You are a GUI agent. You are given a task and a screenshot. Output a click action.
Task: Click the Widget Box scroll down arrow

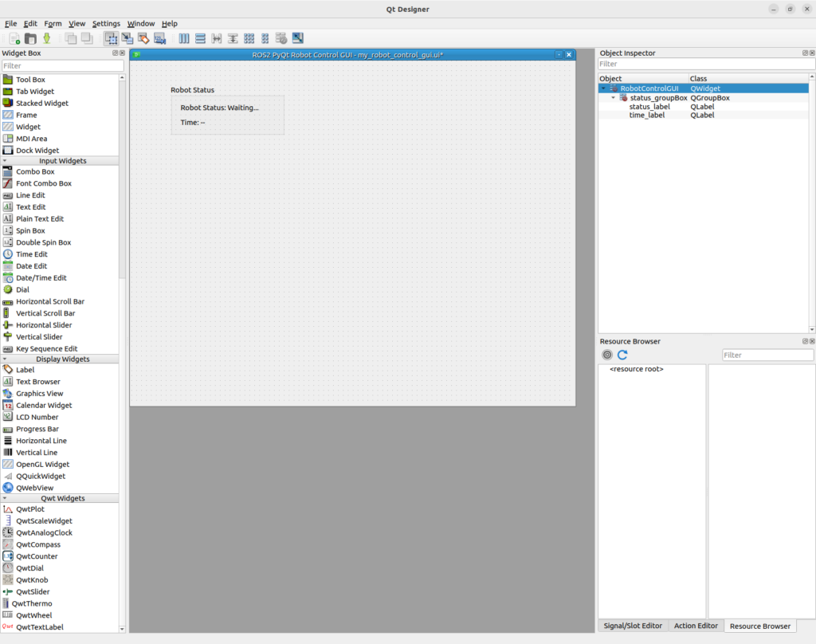point(122,629)
